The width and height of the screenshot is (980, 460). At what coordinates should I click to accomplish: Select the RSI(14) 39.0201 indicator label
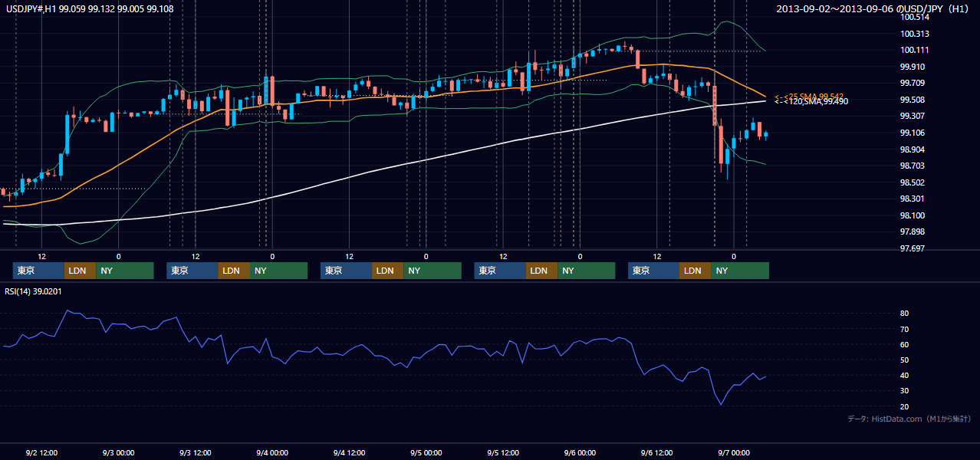33,291
